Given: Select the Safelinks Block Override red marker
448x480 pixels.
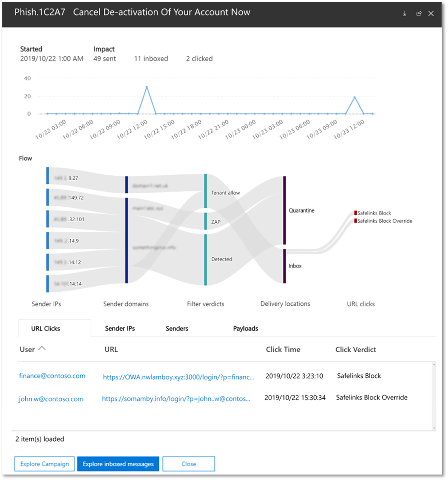Looking at the screenshot, I should (x=356, y=221).
